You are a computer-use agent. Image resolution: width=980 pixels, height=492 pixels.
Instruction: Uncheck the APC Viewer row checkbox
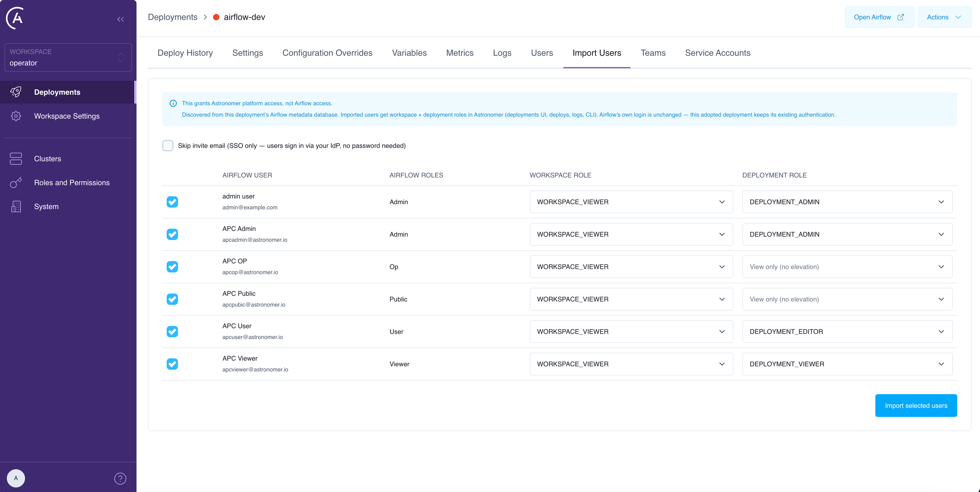point(172,364)
